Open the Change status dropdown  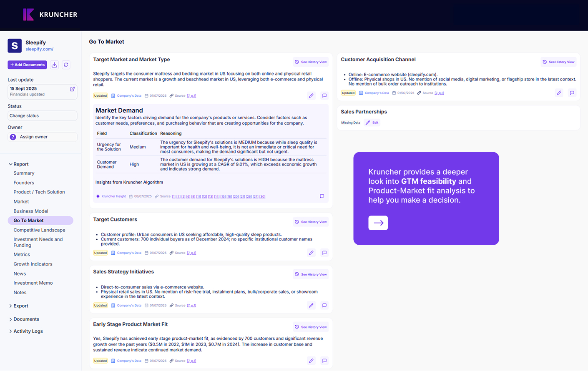point(42,116)
